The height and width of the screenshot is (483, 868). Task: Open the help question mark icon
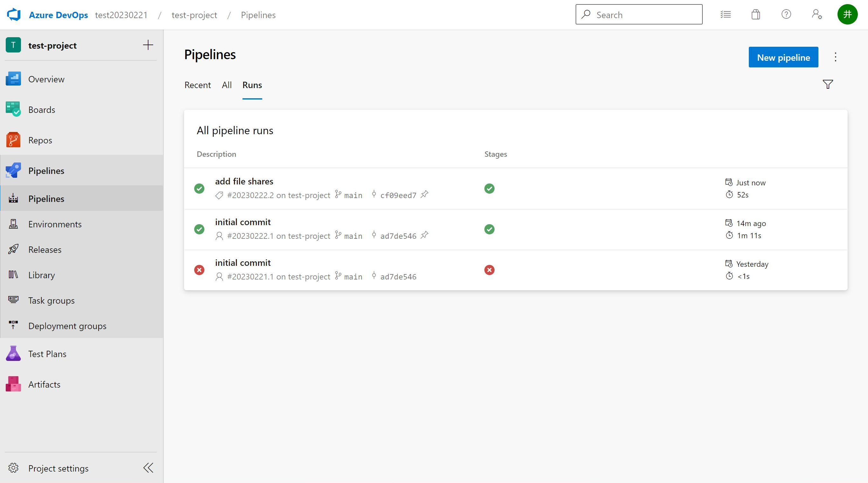pyautogui.click(x=786, y=15)
